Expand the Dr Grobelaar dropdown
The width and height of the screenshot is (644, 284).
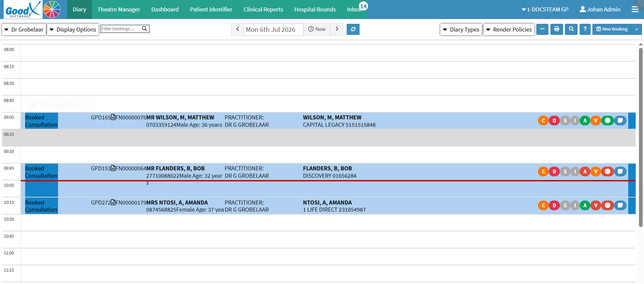(24, 29)
